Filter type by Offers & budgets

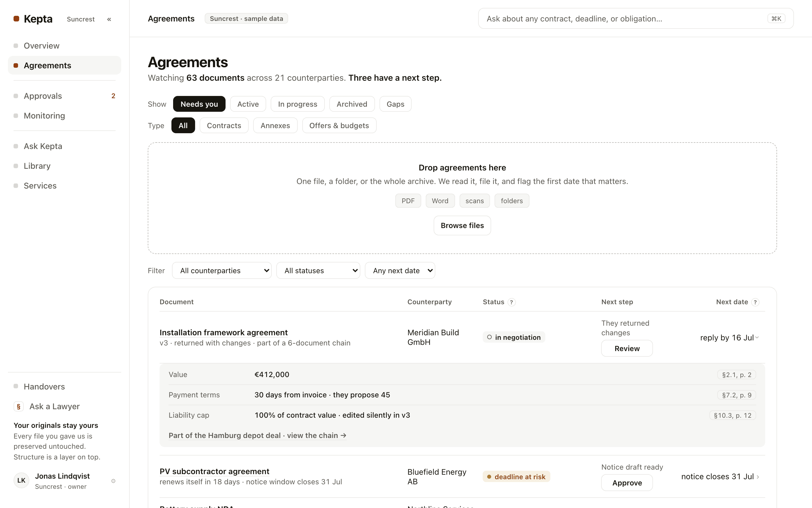[339, 126]
